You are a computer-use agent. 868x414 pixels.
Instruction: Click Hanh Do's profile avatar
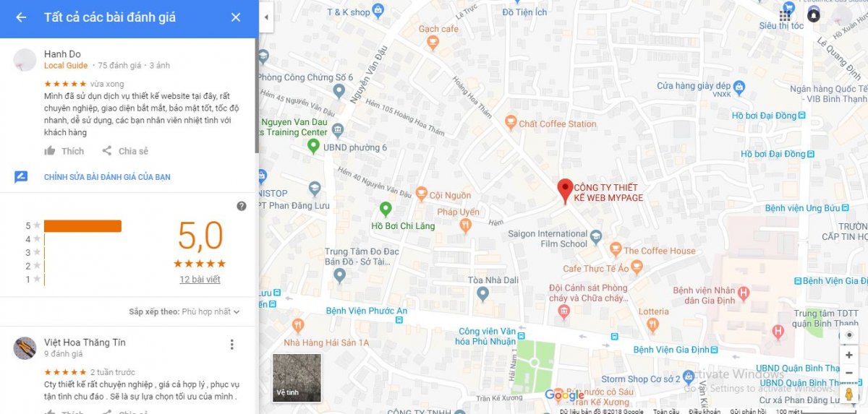25,60
